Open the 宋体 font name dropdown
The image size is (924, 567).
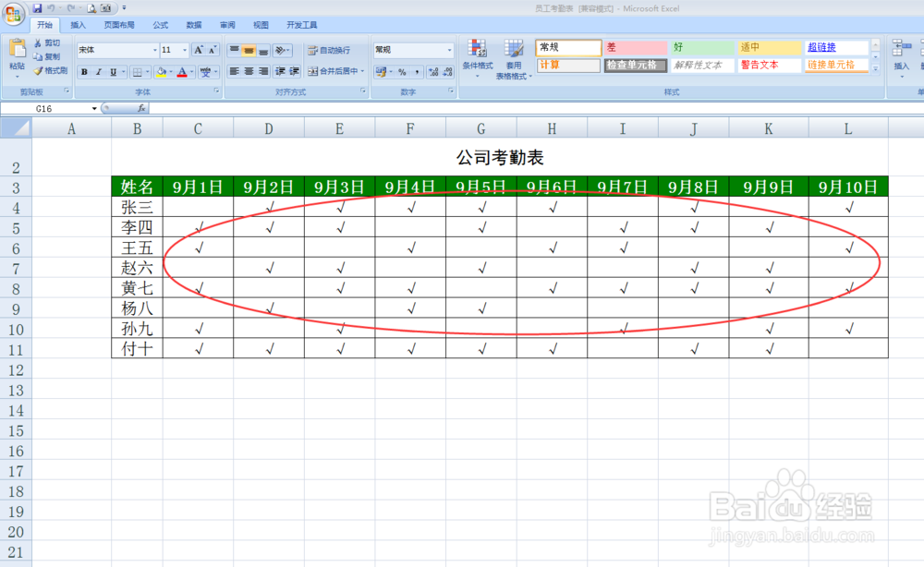155,50
